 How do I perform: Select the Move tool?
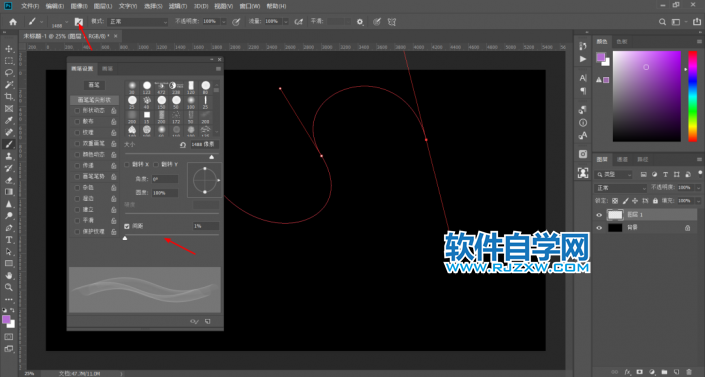pos(9,49)
